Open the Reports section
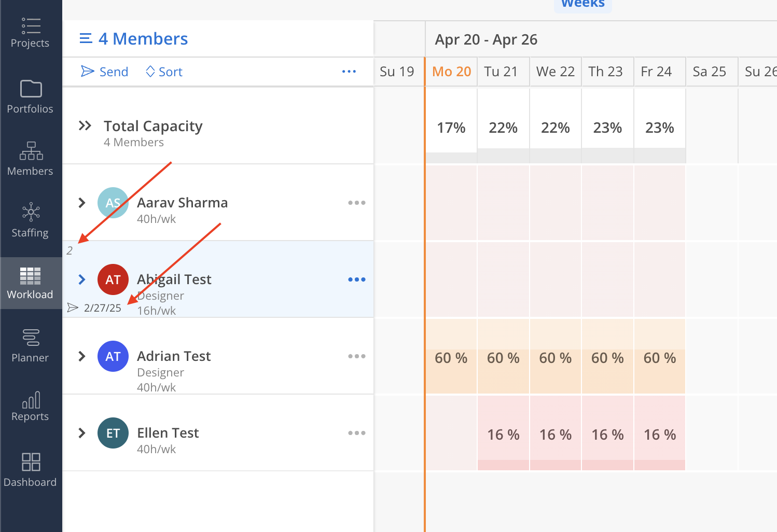777x532 pixels. 31,407
